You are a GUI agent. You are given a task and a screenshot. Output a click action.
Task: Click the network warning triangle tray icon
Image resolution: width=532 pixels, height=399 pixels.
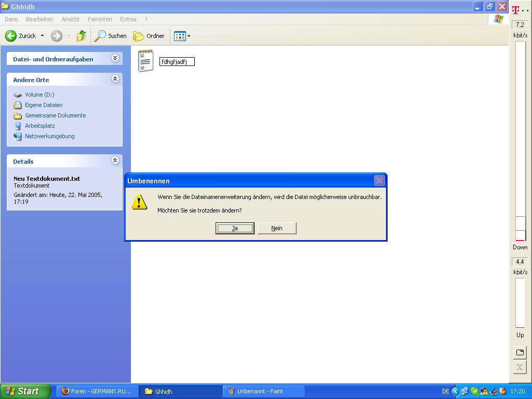[x=484, y=391]
